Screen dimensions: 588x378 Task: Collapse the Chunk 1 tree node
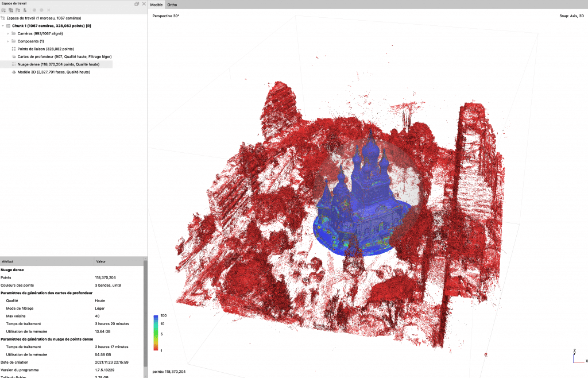pos(3,26)
